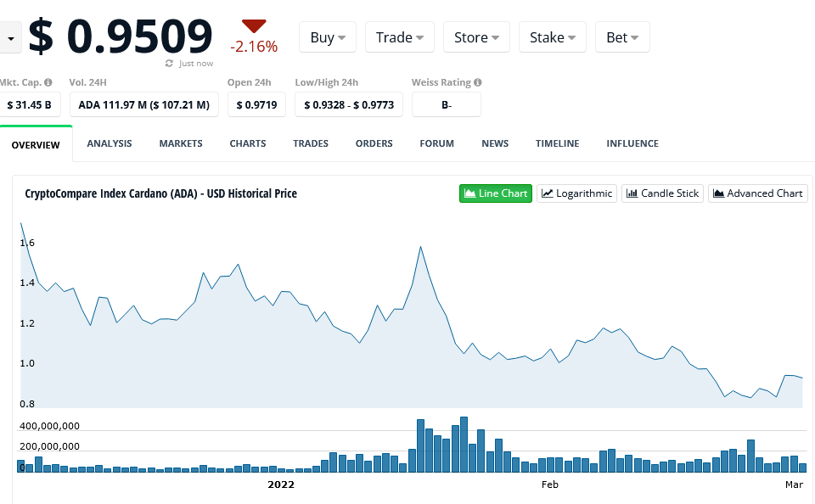The height and width of the screenshot is (504, 815).
Task: Click the Mkt. Cap. info icon
Action: (48, 82)
